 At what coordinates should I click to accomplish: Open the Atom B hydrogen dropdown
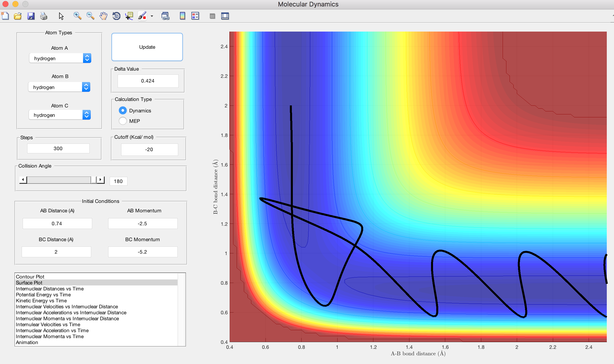[86, 87]
